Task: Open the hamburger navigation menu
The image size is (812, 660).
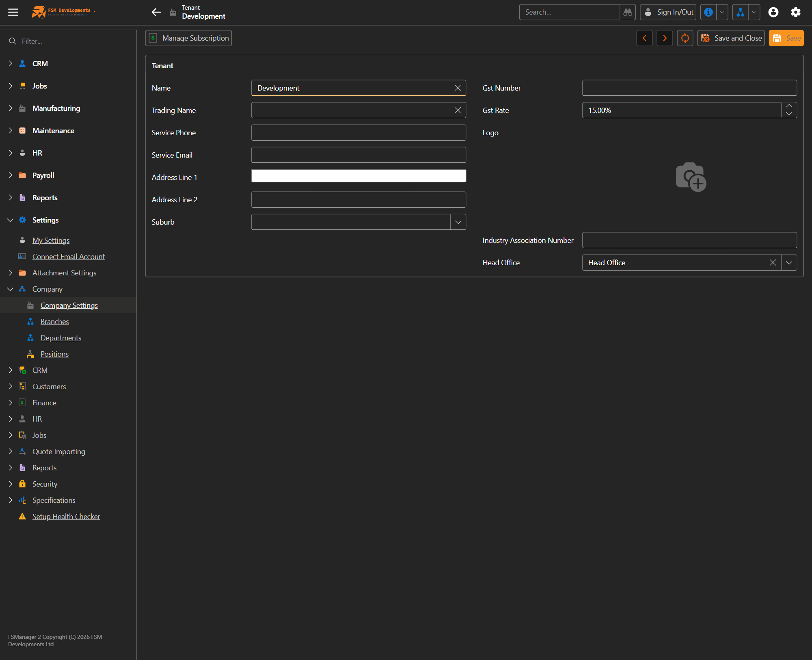Action: pyautogui.click(x=13, y=12)
